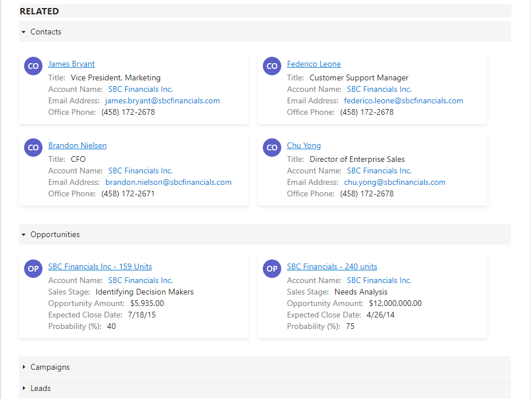Click the CO icon beside James Bryant
532x399 pixels.
(x=33, y=66)
